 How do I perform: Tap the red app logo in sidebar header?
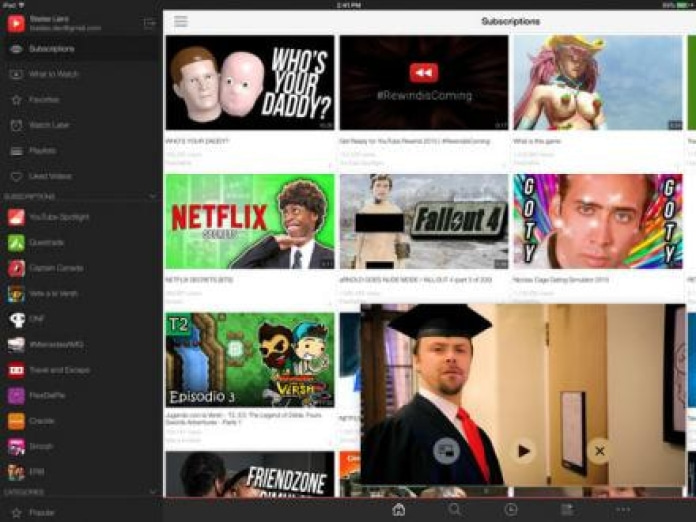pyautogui.click(x=16, y=23)
